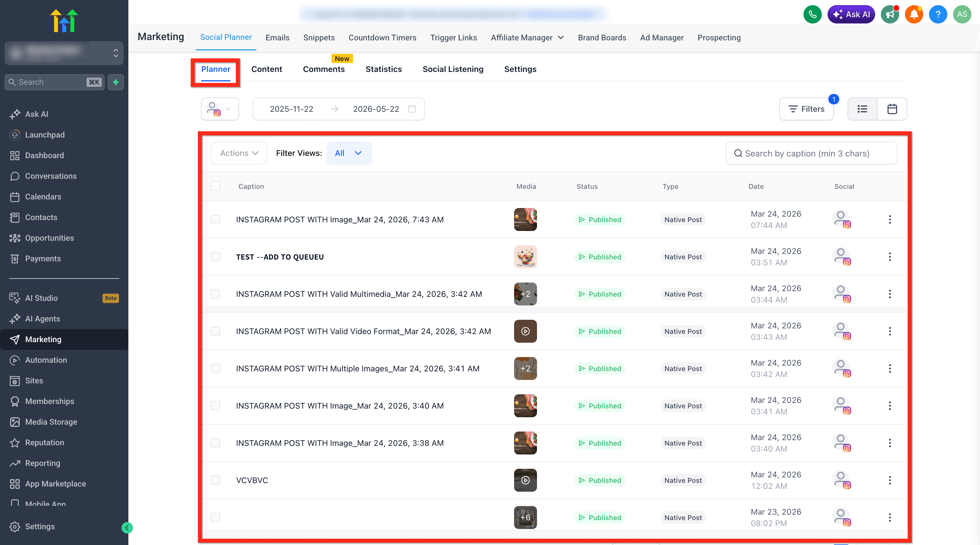Open Social Listening sub-tab
Viewport: 980px width, 545px height.
[453, 69]
